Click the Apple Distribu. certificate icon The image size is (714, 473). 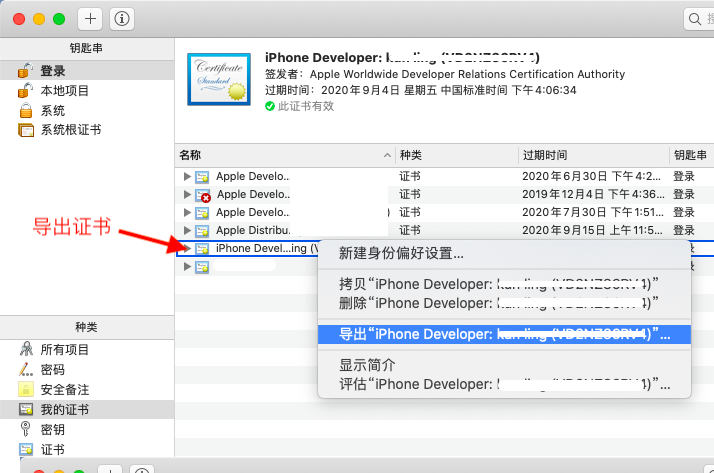point(202,231)
